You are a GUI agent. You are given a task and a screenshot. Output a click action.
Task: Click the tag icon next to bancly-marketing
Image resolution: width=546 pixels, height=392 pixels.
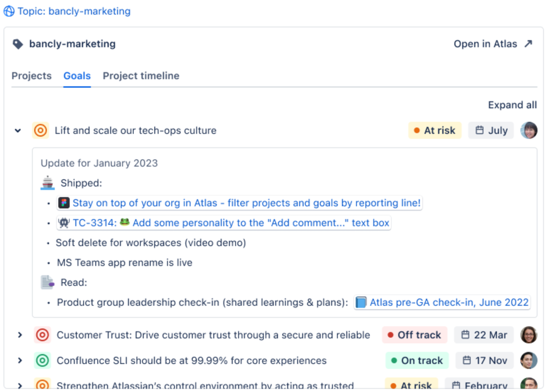17,44
